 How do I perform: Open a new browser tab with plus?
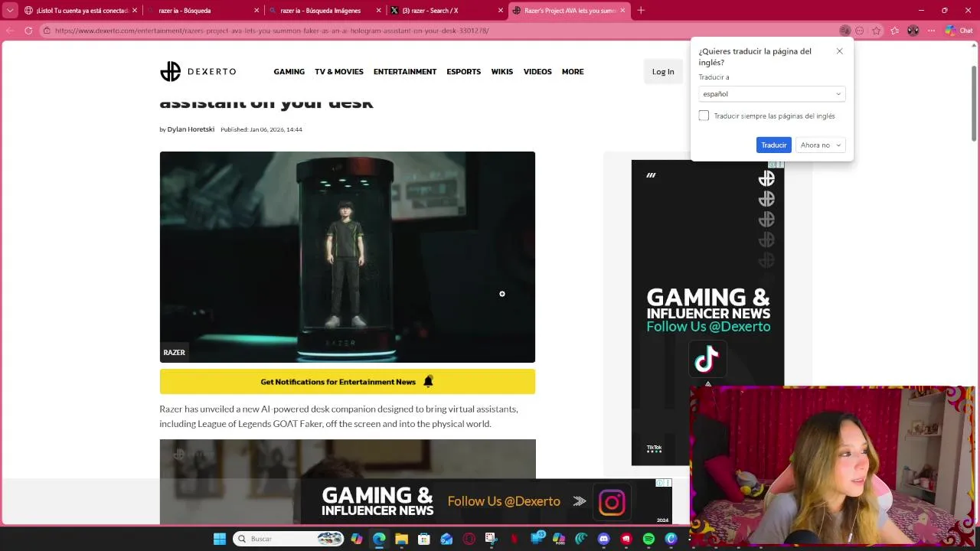point(641,11)
